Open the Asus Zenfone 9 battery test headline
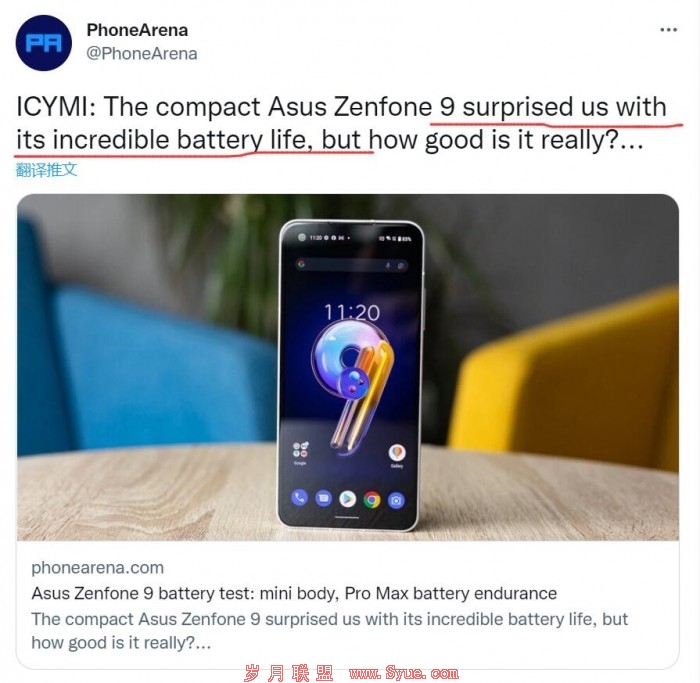This screenshot has width=700, height=683. click(294, 593)
